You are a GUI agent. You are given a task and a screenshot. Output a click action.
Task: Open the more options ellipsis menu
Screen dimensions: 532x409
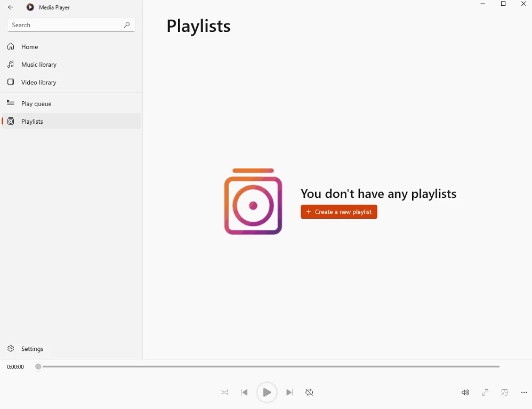coord(524,392)
